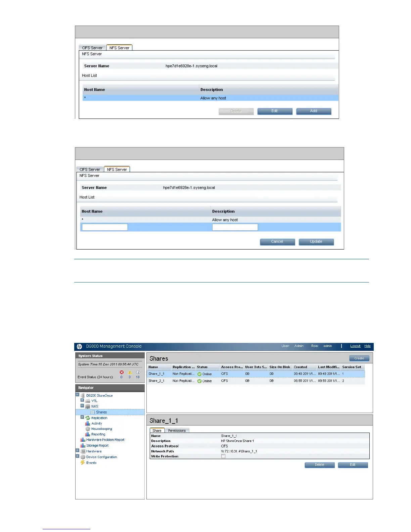Click the Reporting bar chart icon
The height and width of the screenshot is (532, 411).
[88, 434]
